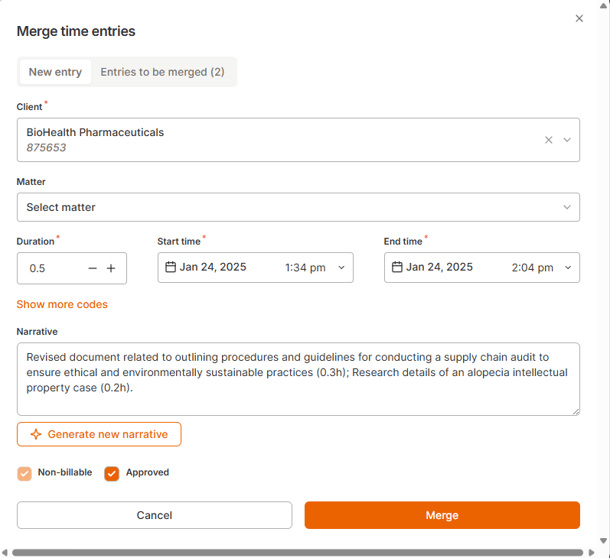Expand the Client dropdown chevron
Screen dimensions: 610x558
(567, 140)
